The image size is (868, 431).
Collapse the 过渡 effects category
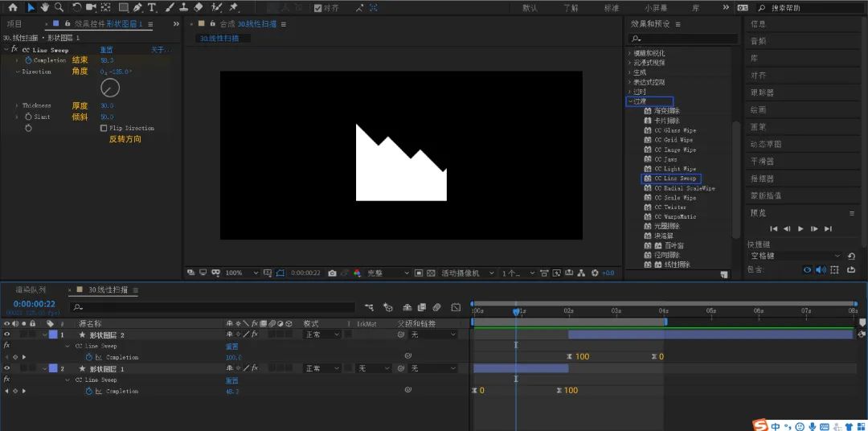[x=631, y=101]
